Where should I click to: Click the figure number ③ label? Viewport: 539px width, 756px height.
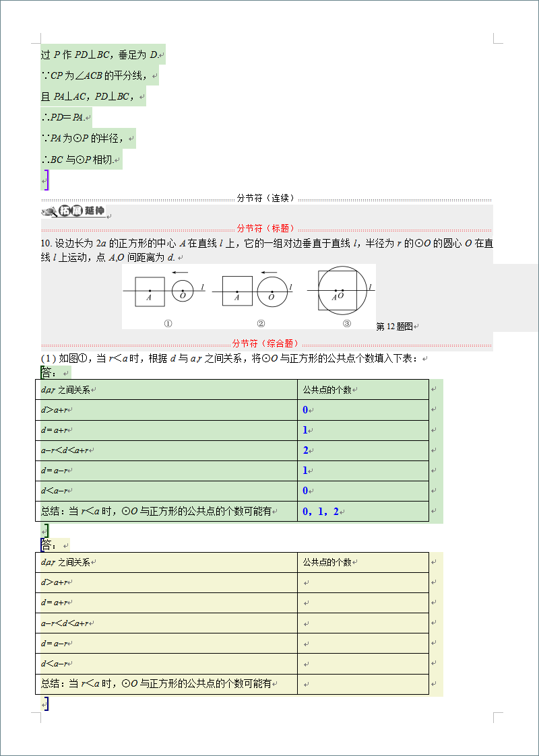point(346,324)
